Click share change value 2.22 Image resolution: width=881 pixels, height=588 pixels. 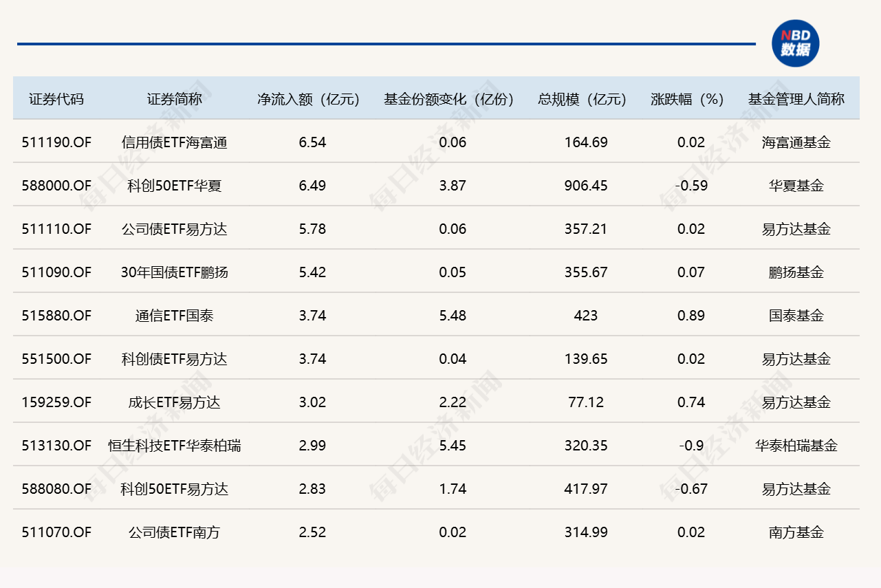[x=453, y=402]
